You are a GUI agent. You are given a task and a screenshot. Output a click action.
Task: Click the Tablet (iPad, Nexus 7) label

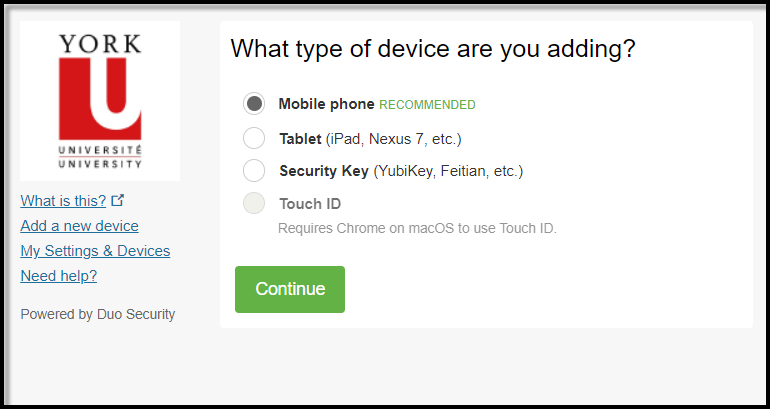(x=371, y=139)
